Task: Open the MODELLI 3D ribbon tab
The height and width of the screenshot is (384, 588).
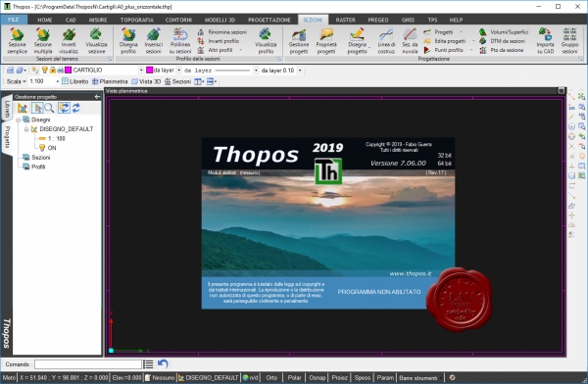Action: (x=220, y=20)
